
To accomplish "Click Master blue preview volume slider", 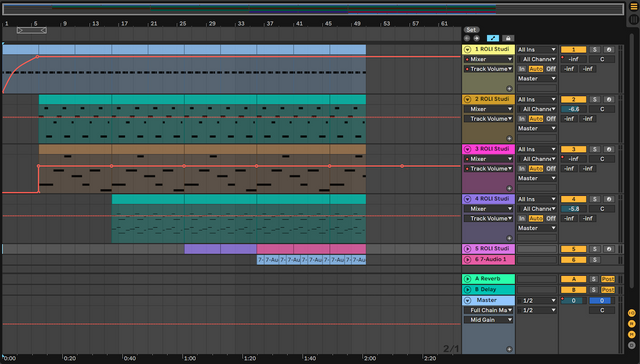I will (x=602, y=300).
